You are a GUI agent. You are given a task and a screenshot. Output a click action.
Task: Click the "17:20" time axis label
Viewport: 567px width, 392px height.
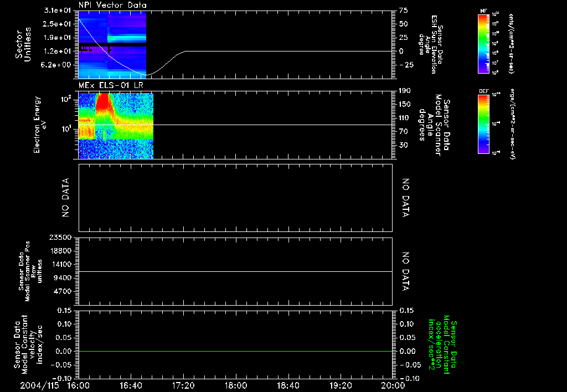(183, 386)
